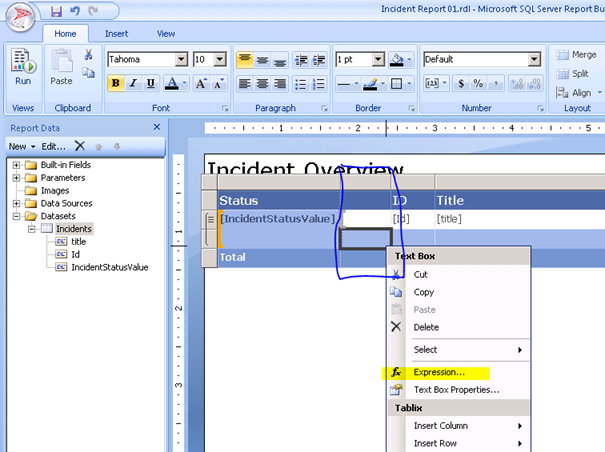Click the Cut scissors icon in ribbon

tap(88, 55)
